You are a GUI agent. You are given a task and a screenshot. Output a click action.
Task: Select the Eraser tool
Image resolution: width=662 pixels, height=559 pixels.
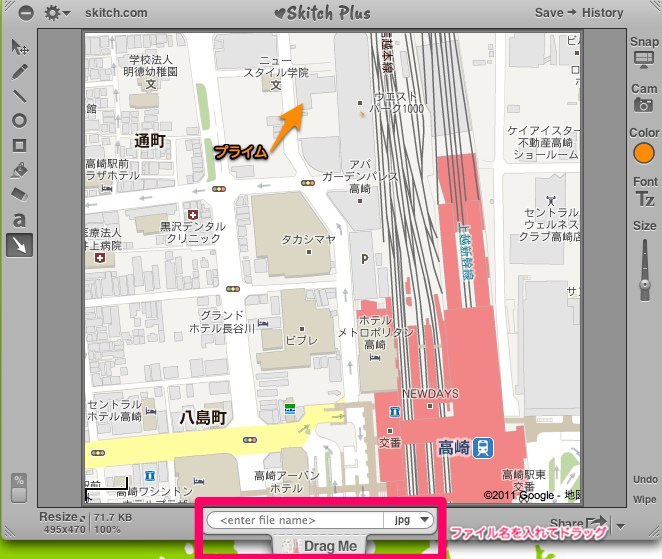19,194
